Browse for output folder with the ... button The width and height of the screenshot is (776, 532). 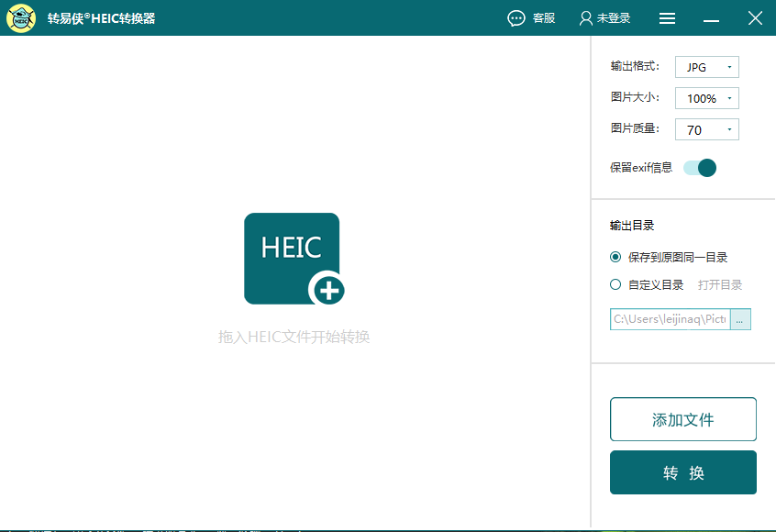click(740, 319)
